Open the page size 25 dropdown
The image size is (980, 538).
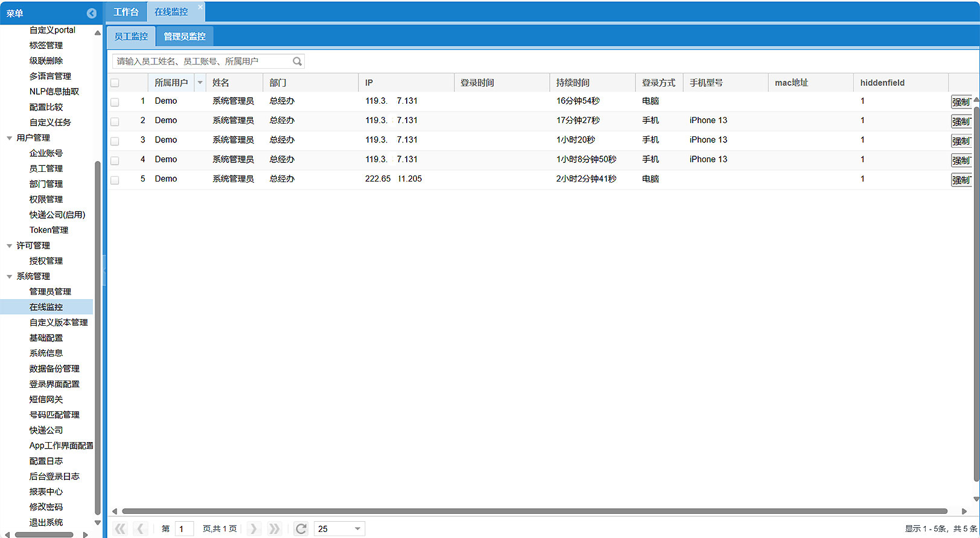[357, 529]
